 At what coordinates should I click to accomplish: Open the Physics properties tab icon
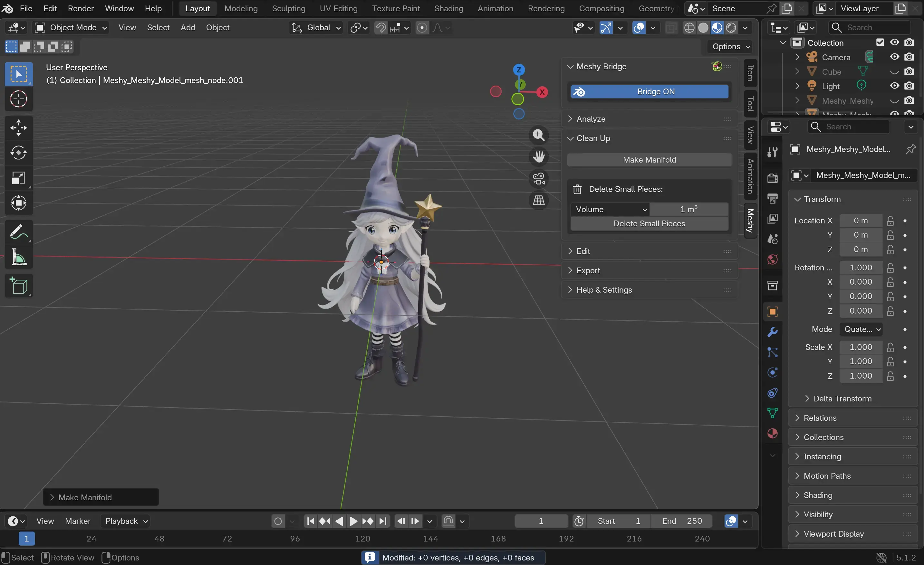(x=773, y=372)
